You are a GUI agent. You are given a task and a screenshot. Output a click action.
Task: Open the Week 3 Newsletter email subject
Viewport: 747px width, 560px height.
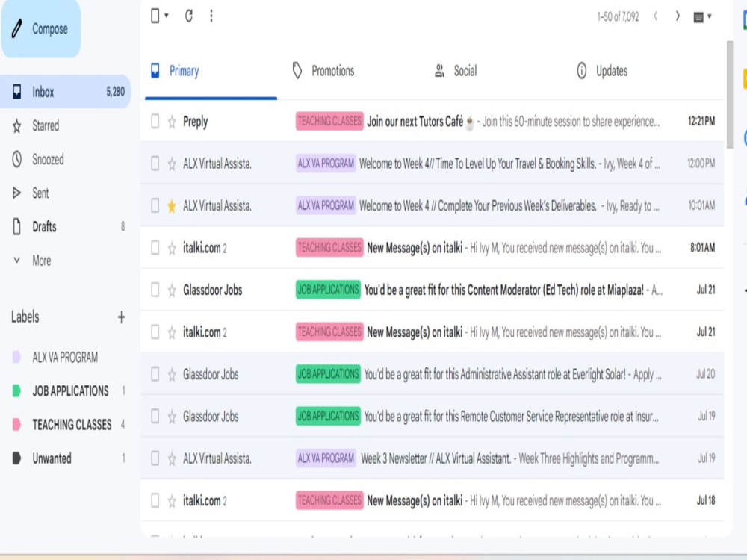click(436, 458)
